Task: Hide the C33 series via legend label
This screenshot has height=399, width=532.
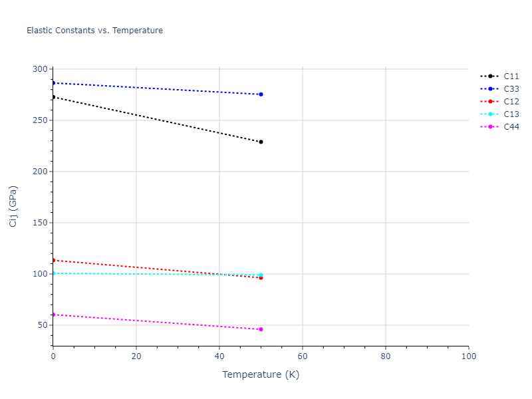Action: pos(511,89)
